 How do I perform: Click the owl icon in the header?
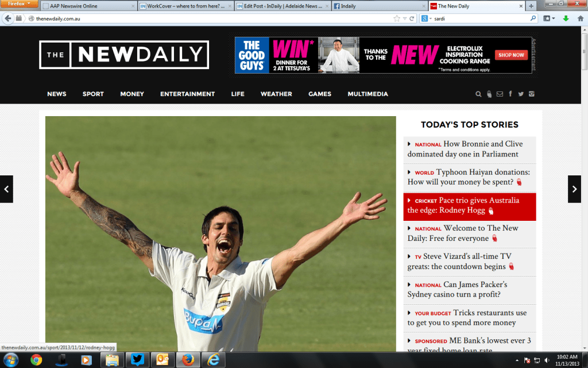489,94
